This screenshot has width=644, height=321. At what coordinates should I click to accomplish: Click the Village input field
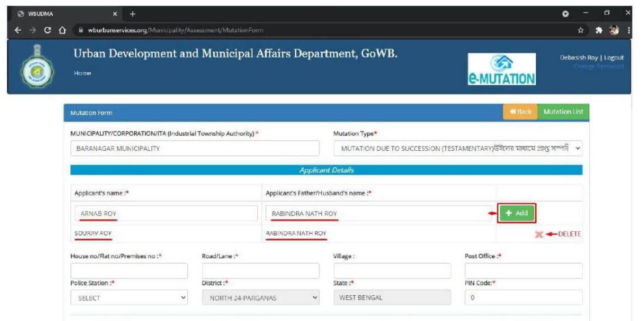coord(392,271)
